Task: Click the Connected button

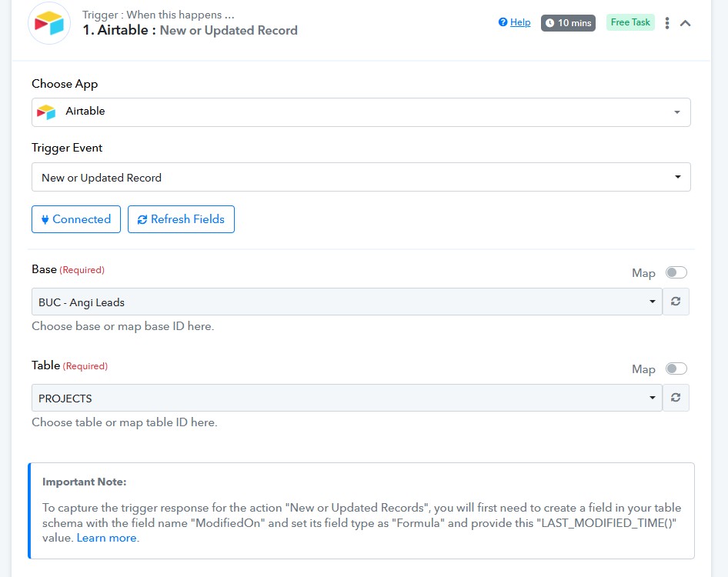Action: [x=76, y=219]
